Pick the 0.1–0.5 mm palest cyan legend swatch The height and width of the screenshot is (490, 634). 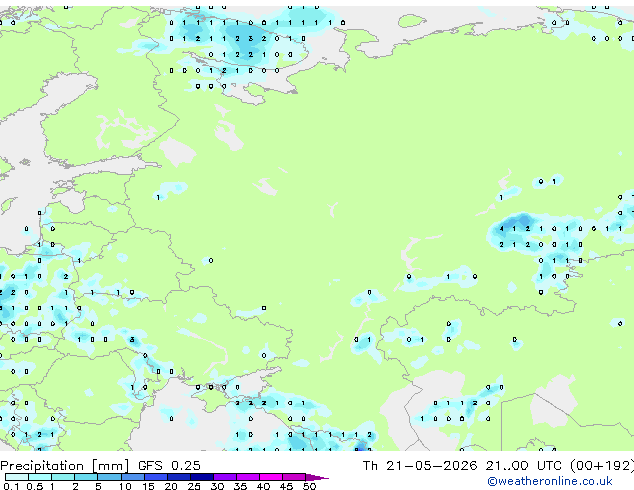pos(17,477)
